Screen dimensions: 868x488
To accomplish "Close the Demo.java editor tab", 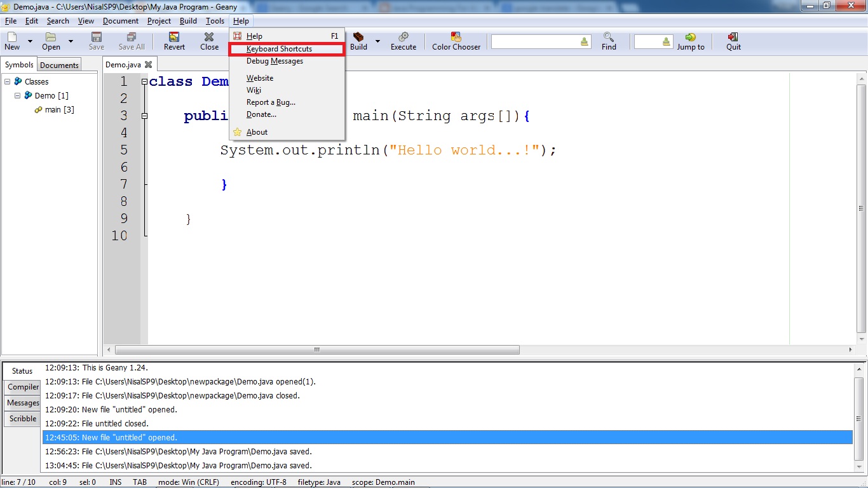I will [x=149, y=64].
